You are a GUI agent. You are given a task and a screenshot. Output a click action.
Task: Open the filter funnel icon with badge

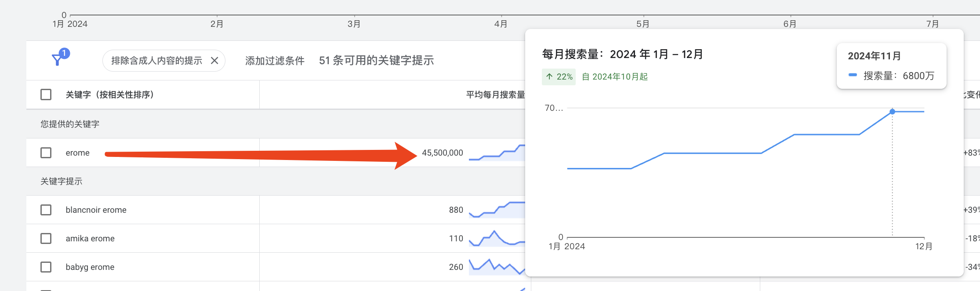(60, 58)
